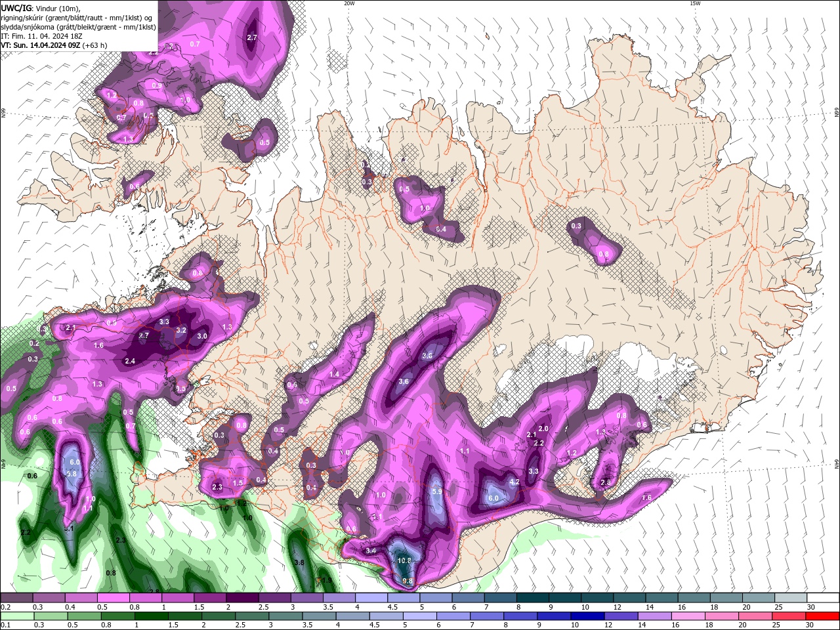
Task: Click the 6.0 value beside the 4.2 label
Action: [493, 499]
